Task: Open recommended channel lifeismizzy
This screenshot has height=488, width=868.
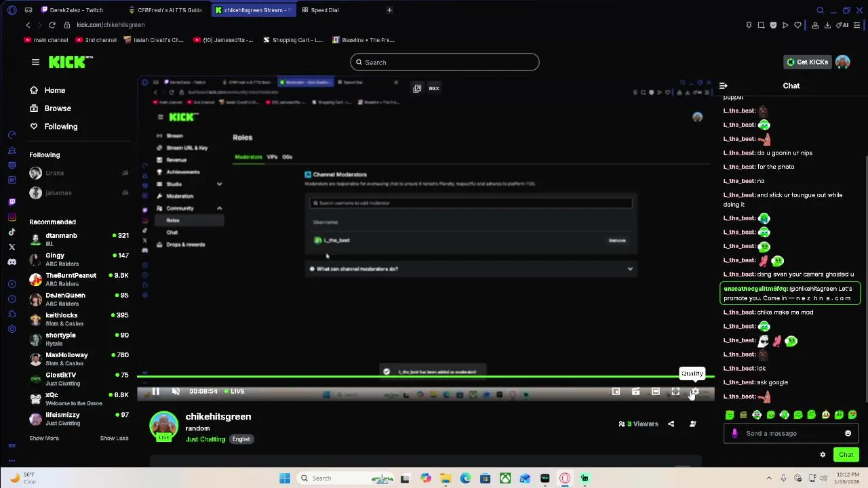Action: click(x=79, y=419)
